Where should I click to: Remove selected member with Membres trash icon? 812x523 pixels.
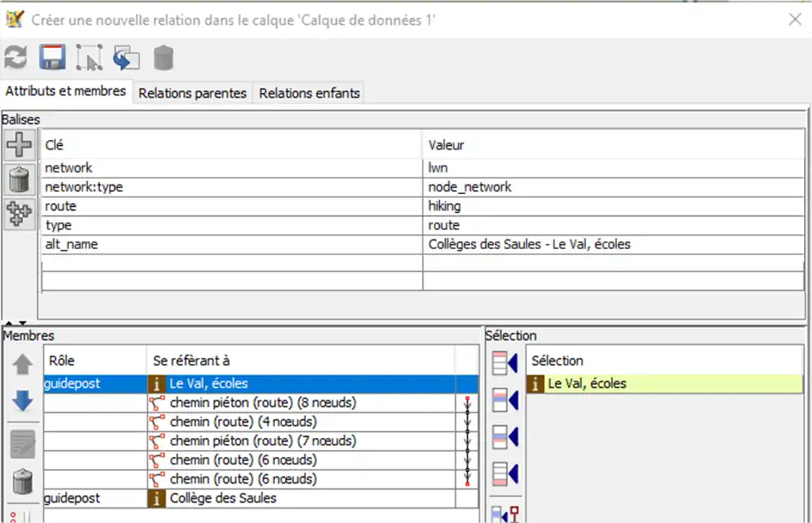pyautogui.click(x=22, y=482)
